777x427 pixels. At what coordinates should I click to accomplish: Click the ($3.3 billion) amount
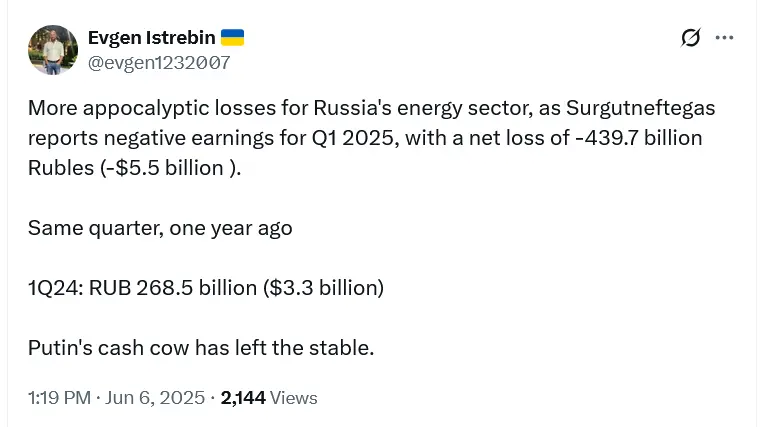[x=323, y=288]
